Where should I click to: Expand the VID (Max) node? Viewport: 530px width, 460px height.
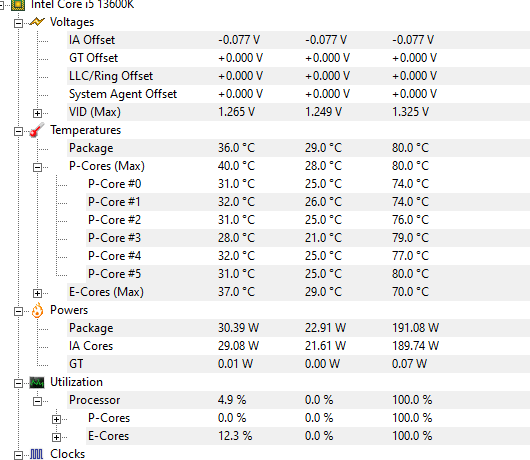click(x=37, y=113)
